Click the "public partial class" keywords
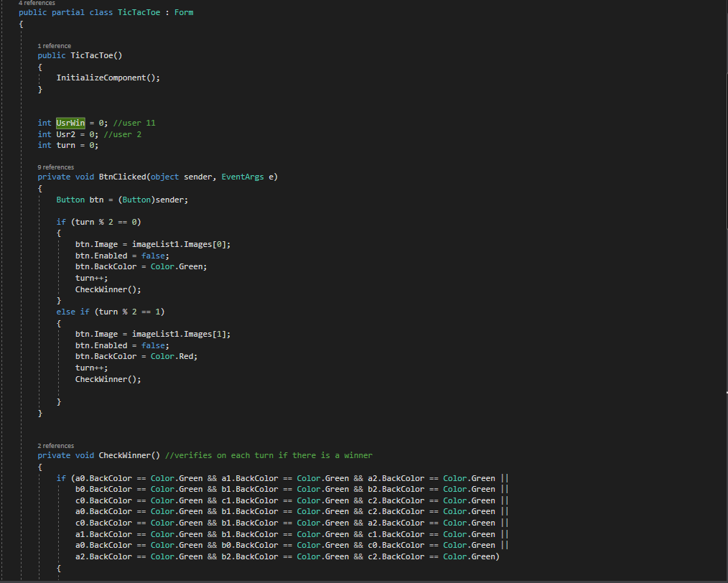 [x=65, y=12]
